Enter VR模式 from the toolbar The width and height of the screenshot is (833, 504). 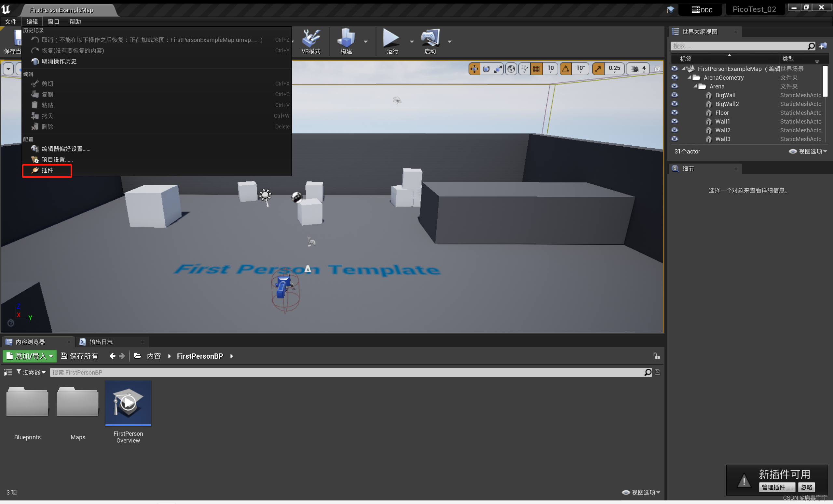click(311, 41)
